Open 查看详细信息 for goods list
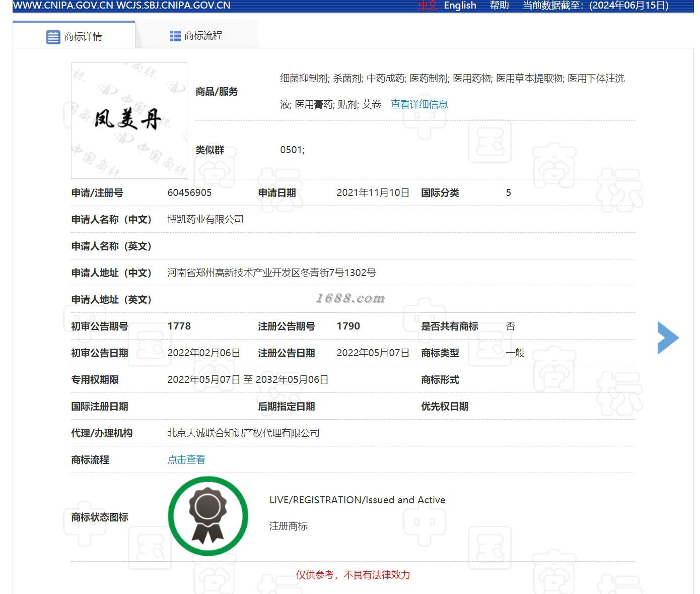700x594 pixels. click(419, 104)
